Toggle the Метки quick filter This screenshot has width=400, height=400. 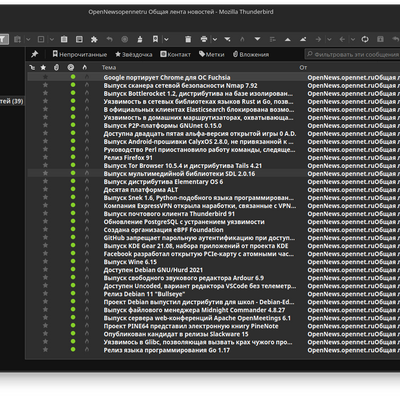pyautogui.click(x=212, y=54)
